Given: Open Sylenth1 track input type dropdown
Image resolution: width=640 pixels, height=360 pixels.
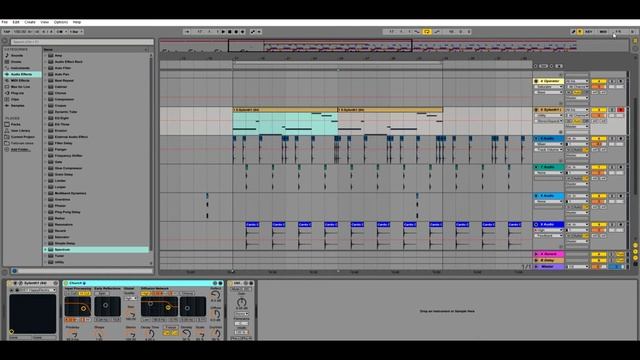Looking at the screenshot, I should coord(577,110).
